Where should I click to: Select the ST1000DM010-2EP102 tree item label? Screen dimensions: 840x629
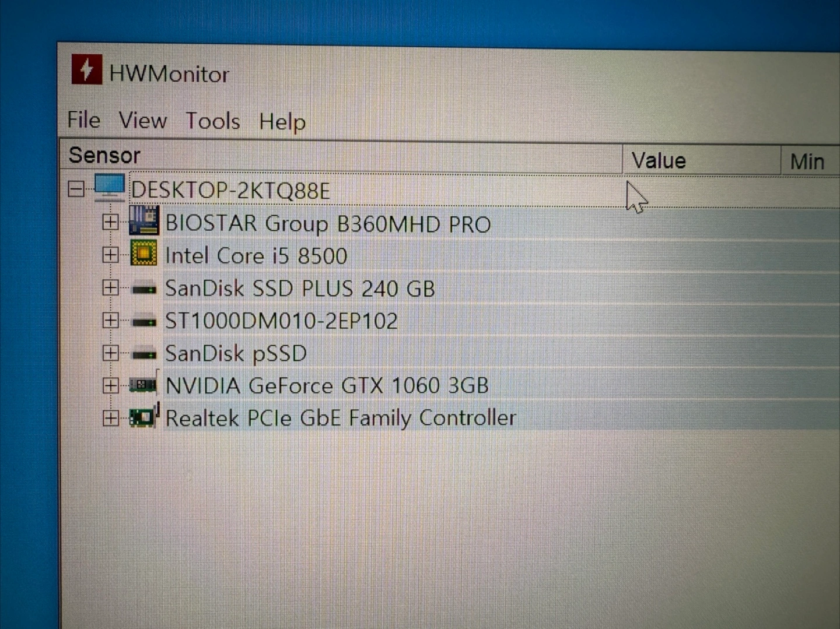[x=281, y=321]
